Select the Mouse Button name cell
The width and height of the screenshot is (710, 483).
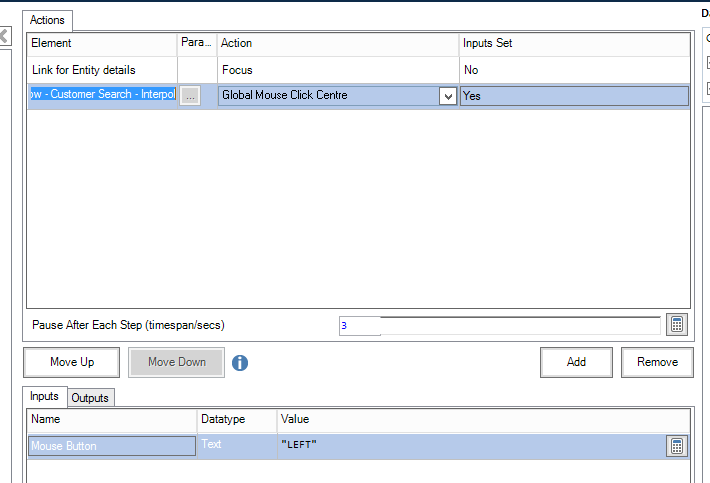coord(112,446)
